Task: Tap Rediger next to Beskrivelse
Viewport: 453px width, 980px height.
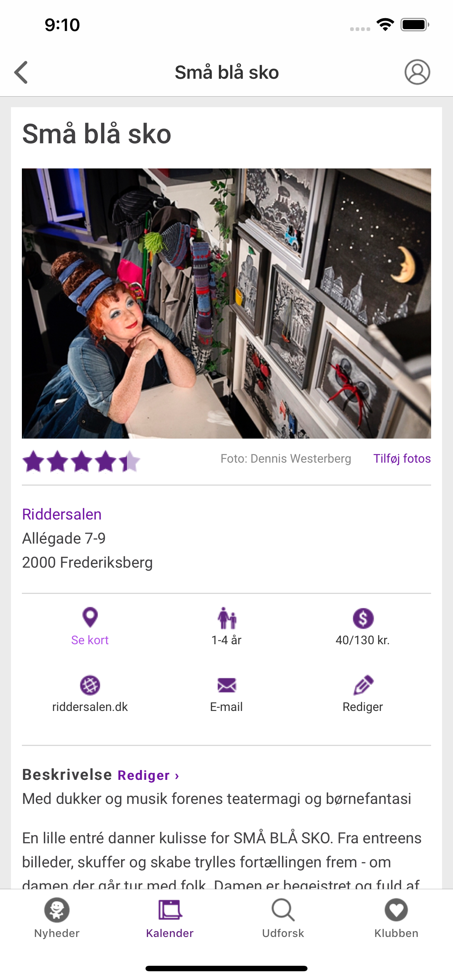Action: pos(148,775)
